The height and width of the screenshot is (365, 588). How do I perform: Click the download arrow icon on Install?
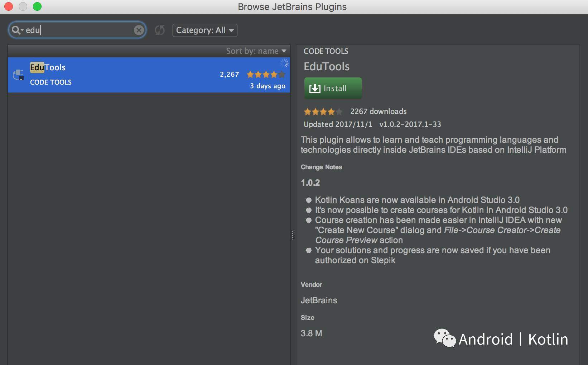click(x=315, y=88)
